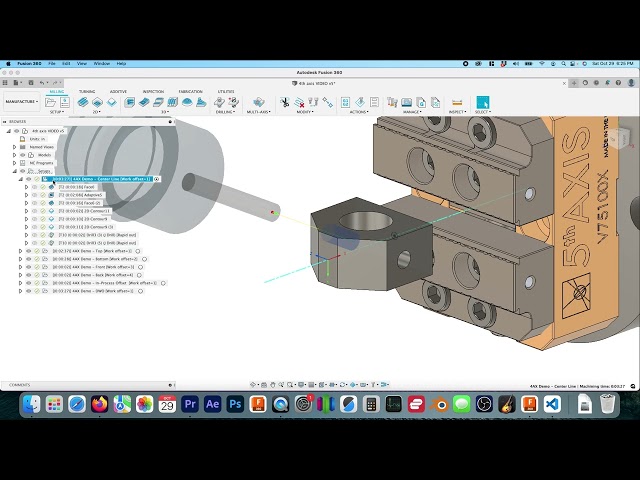The width and height of the screenshot is (640, 480).
Task: Collapse the Setups node
Action: click(x=15, y=171)
